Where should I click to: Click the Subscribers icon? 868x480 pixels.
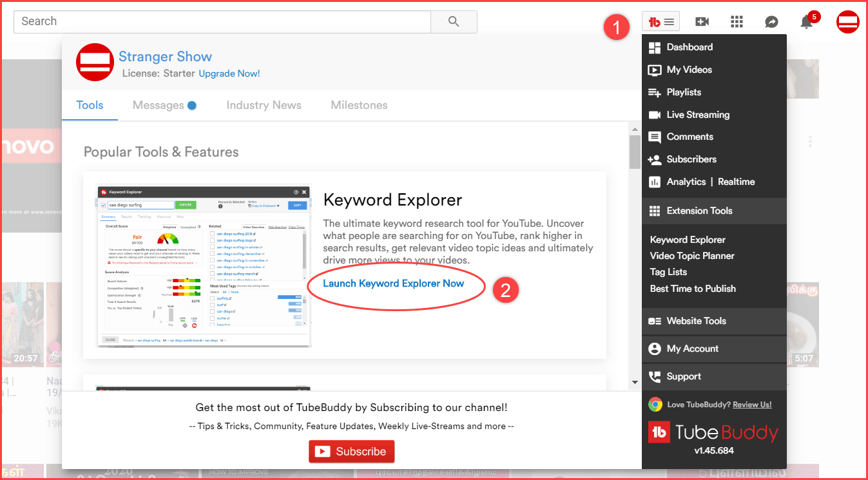click(x=655, y=160)
